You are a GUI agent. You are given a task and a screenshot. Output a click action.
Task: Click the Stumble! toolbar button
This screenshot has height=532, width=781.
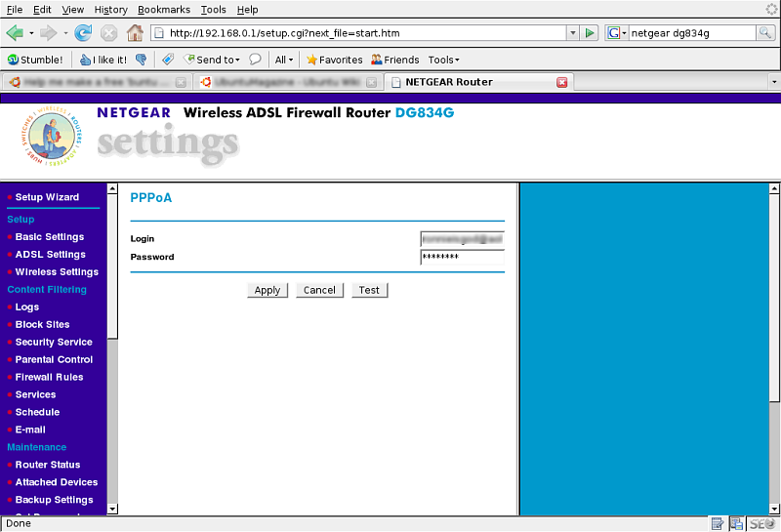click(x=35, y=60)
